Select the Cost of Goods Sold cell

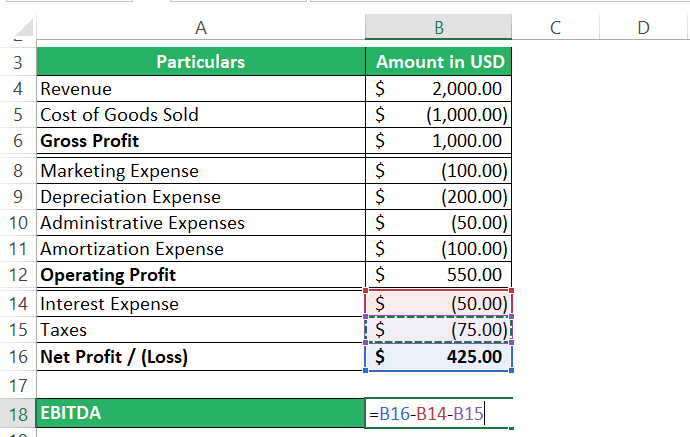[200, 115]
